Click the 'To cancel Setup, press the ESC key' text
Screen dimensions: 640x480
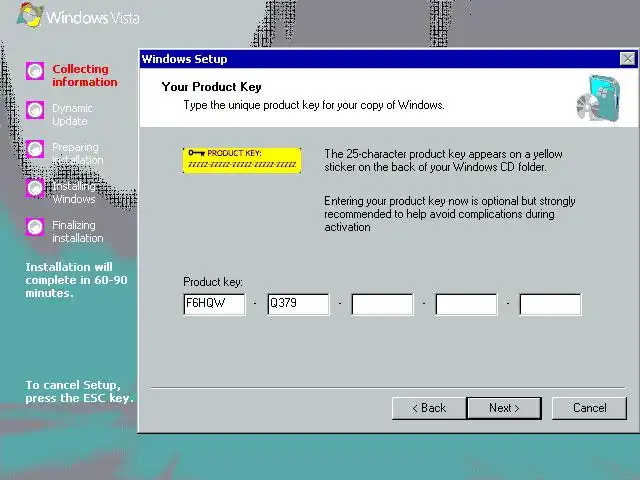[80, 391]
